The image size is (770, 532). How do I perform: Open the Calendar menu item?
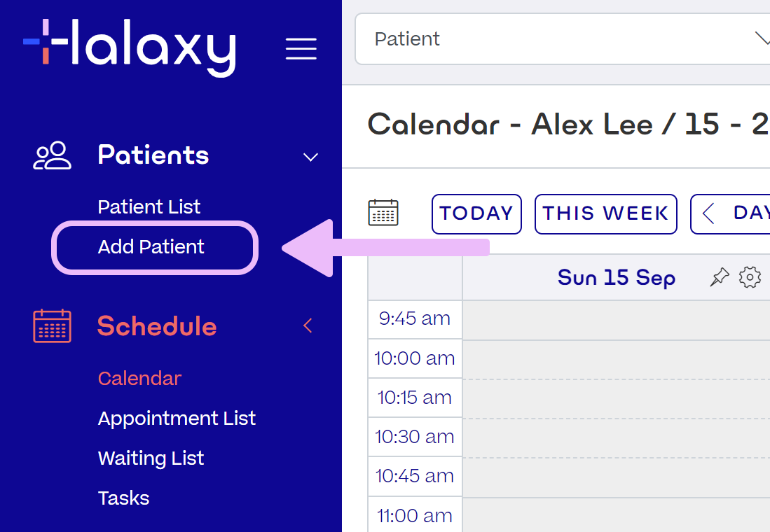click(139, 379)
